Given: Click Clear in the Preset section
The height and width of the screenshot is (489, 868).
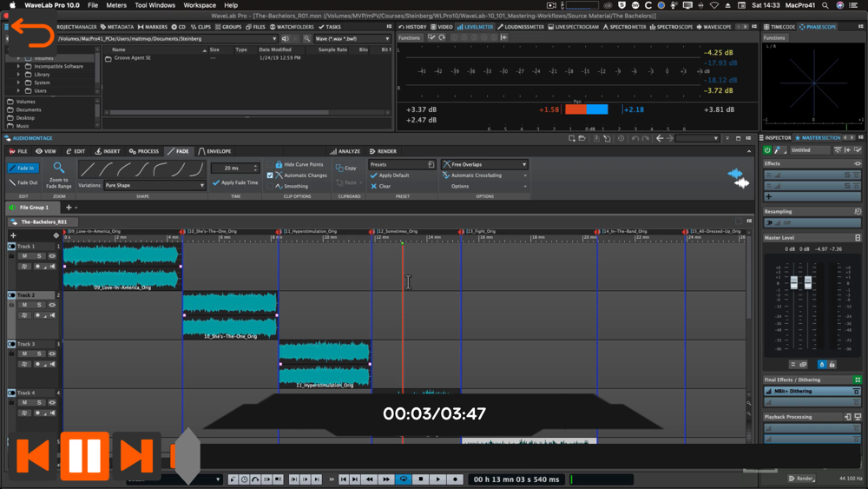Looking at the screenshot, I should [x=381, y=186].
